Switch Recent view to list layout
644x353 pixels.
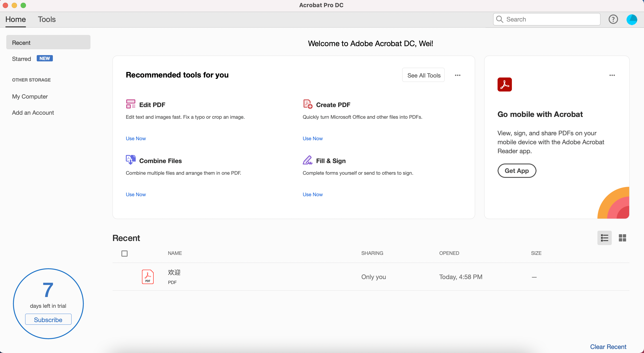(x=604, y=238)
